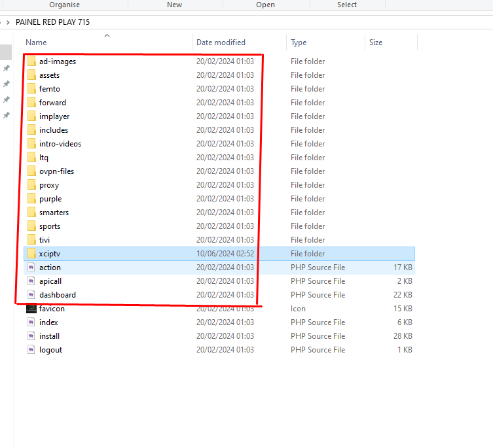493x448 pixels.
Task: Select the ovpn-files folder icon
Action: pyautogui.click(x=31, y=171)
